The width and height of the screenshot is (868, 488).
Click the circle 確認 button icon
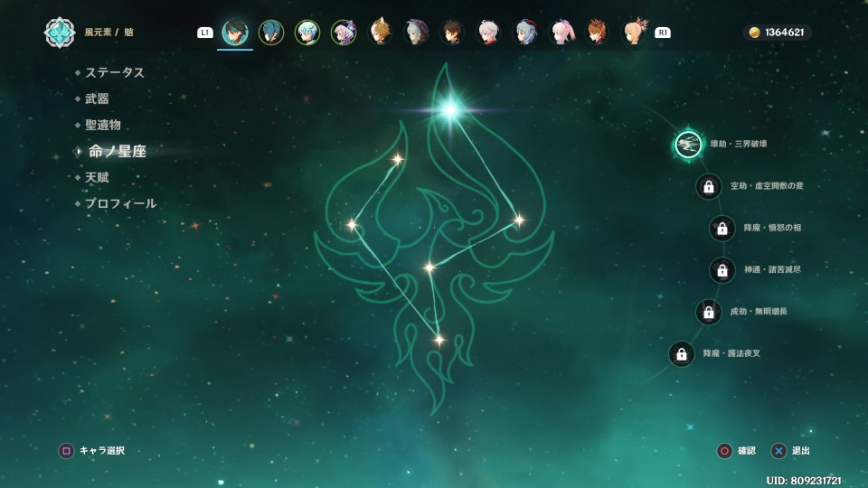pos(724,451)
